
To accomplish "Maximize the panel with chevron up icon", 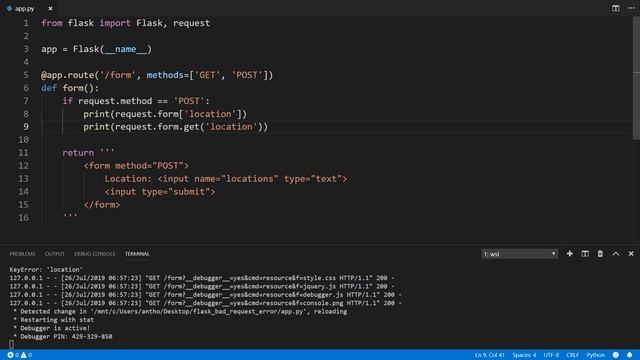I will pos(616,254).
